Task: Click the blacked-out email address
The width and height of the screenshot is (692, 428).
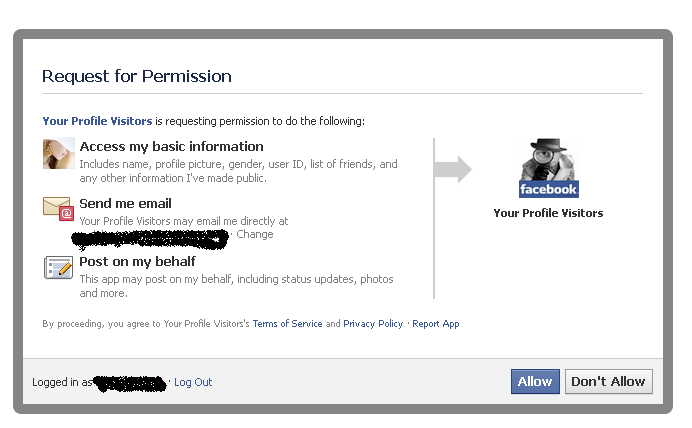Action: (x=150, y=237)
